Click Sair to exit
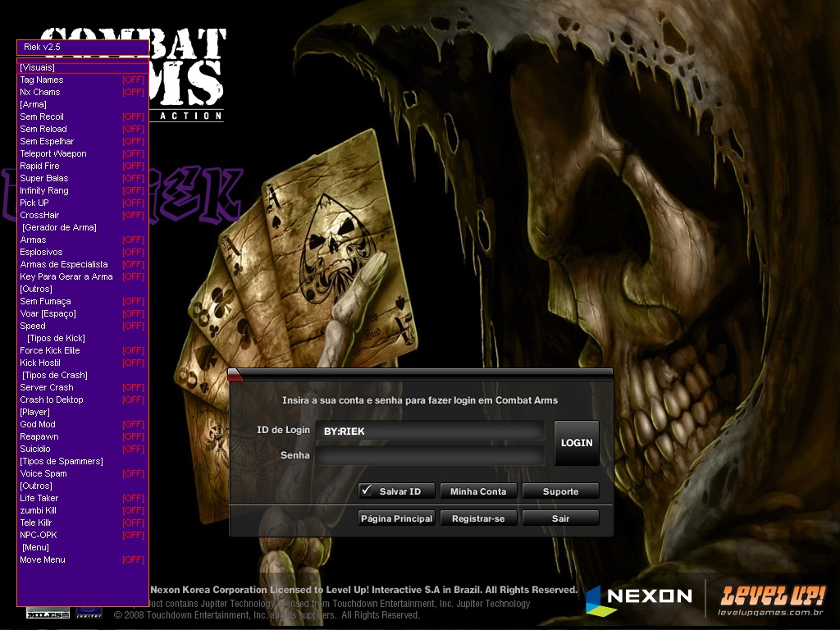The image size is (840, 630). click(560, 518)
